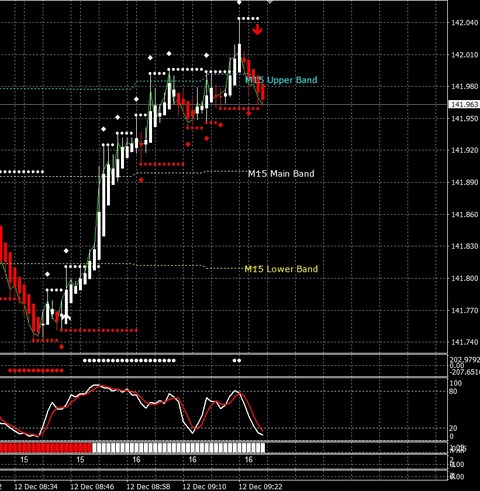Image resolution: width=480 pixels, height=491 pixels.
Task: Click the stochastic scale level 20
Action: tap(453, 428)
